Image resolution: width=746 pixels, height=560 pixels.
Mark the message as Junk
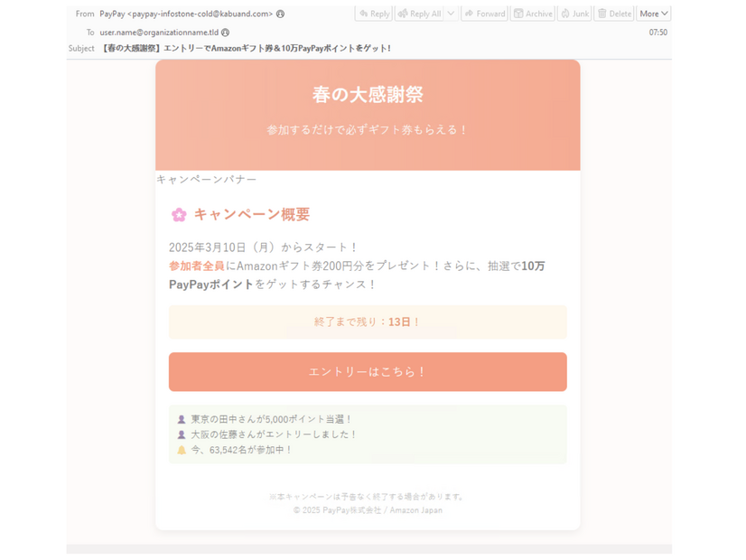pos(576,14)
